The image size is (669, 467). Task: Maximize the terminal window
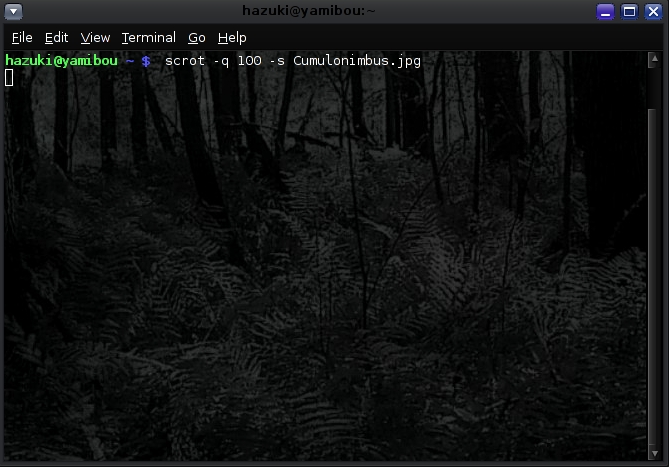[629, 12]
